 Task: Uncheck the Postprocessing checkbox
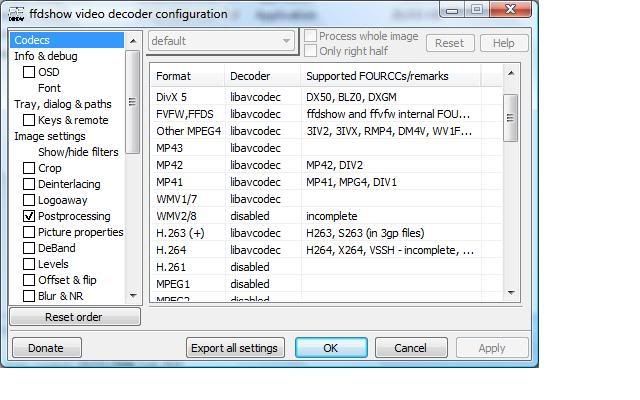pos(29,216)
